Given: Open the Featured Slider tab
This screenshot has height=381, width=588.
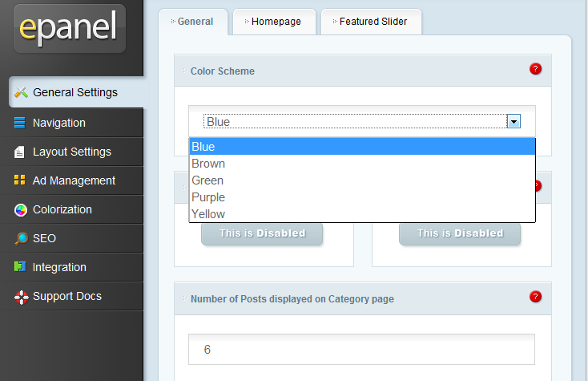Looking at the screenshot, I should point(371,22).
